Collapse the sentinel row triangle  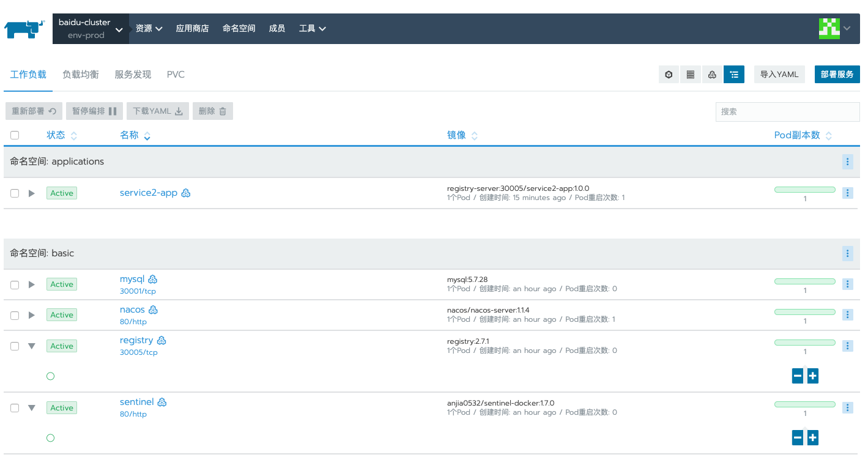32,408
